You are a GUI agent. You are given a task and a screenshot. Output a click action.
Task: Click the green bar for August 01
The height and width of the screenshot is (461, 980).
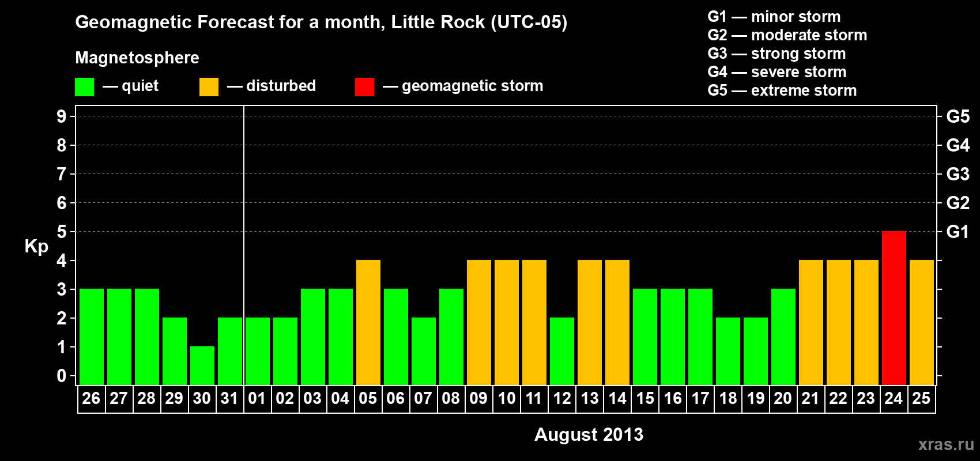pos(257,351)
